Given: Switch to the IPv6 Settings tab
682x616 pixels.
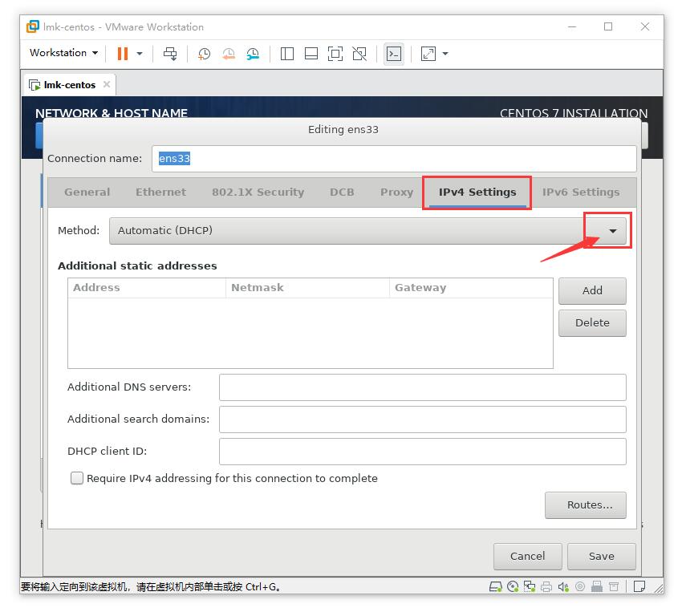Looking at the screenshot, I should click(581, 192).
